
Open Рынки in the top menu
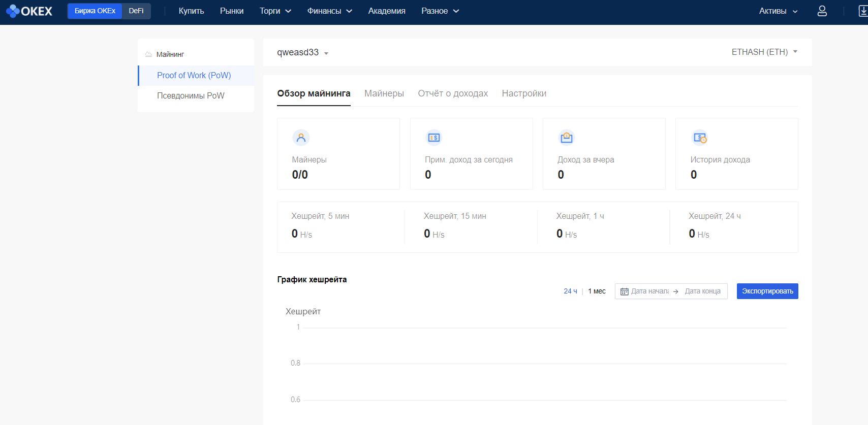(232, 11)
